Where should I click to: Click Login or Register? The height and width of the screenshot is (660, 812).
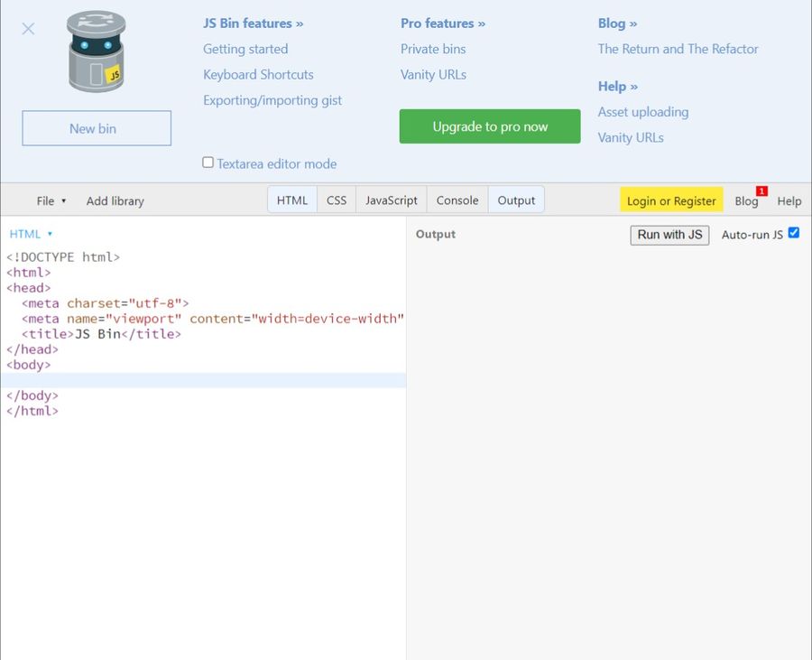coord(671,200)
